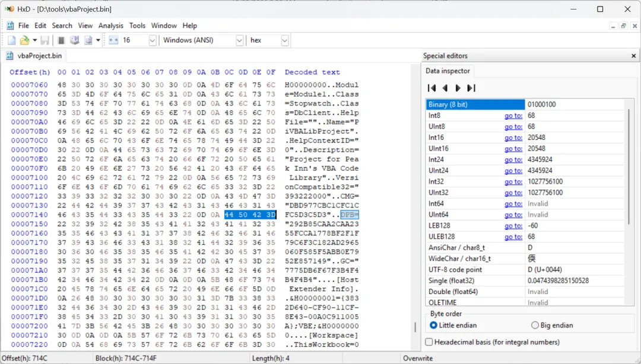
Task: Click go to link for Int8
Action: click(x=513, y=116)
